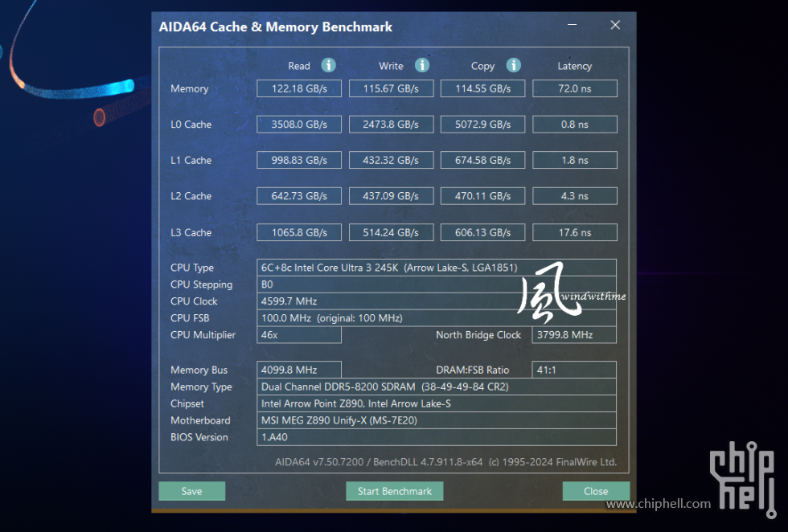Click the window title AIDA64 Cache & Memory Benchmark

275,27
